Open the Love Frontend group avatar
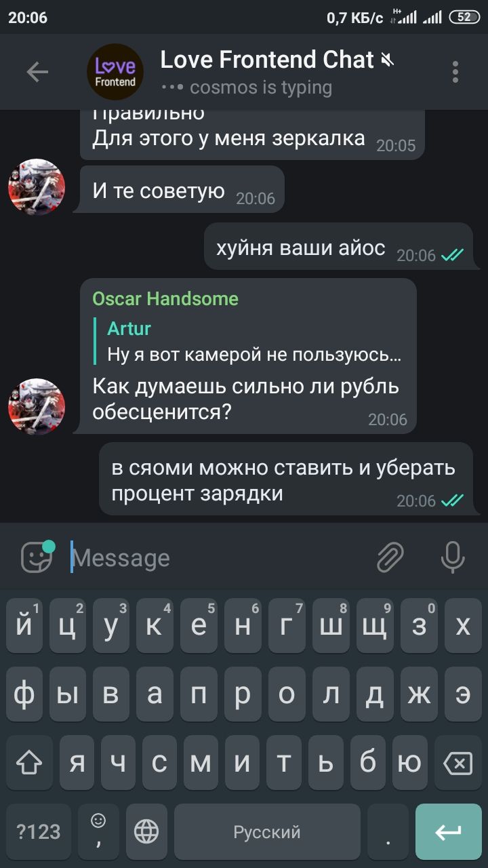The image size is (488, 868). (115, 72)
